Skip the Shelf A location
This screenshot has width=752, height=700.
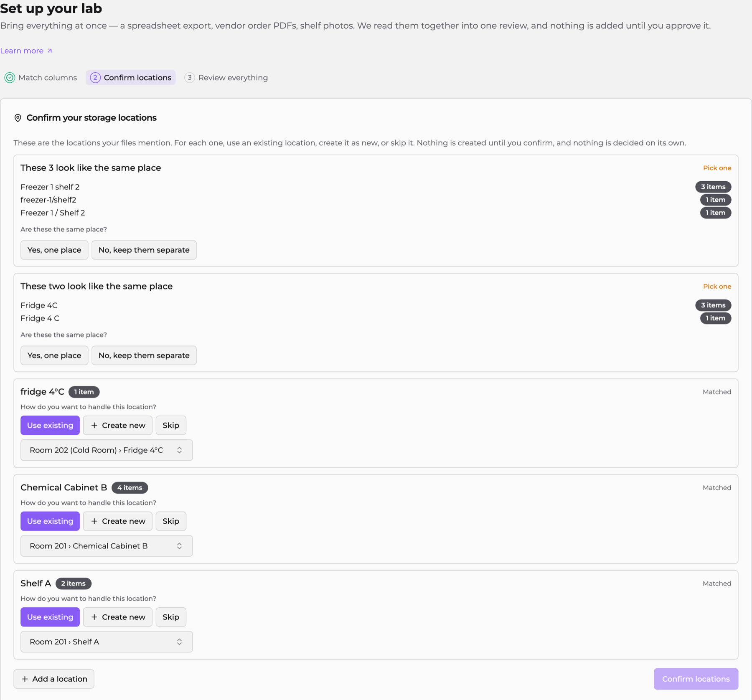pyautogui.click(x=171, y=617)
